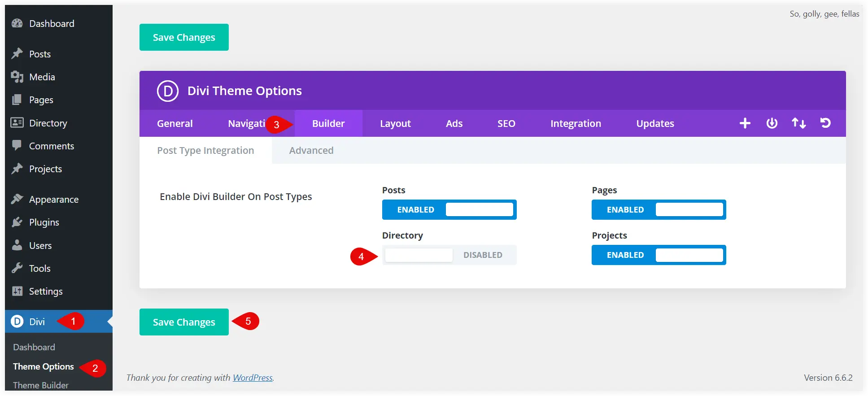Viewport: 868px width, 396px height.
Task: Open Theme Builder submenu item
Action: (x=41, y=385)
